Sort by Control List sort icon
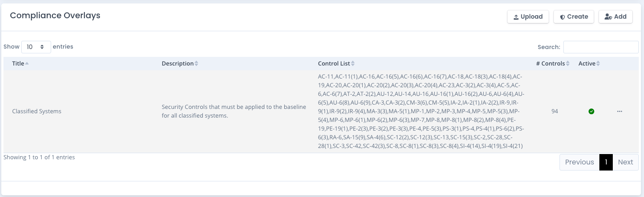Image resolution: width=644 pixels, height=197 pixels. click(x=353, y=64)
